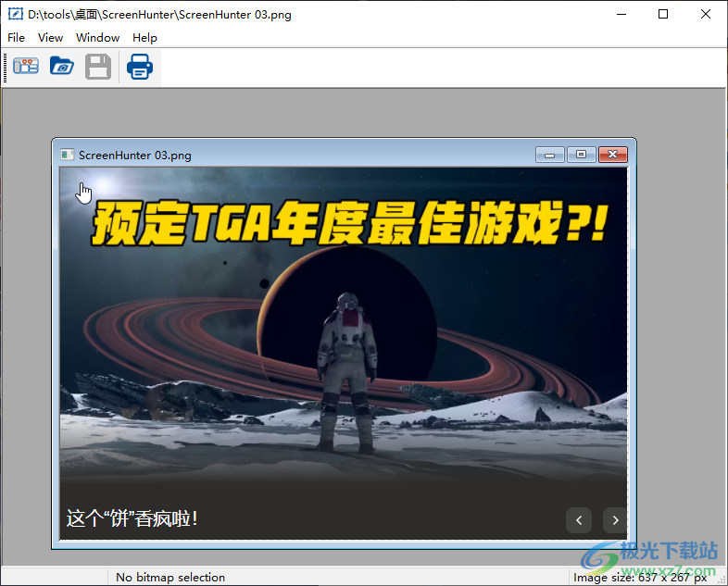Close the ScreenHunter 03.png child window
This screenshot has height=586, width=728.
[613, 155]
